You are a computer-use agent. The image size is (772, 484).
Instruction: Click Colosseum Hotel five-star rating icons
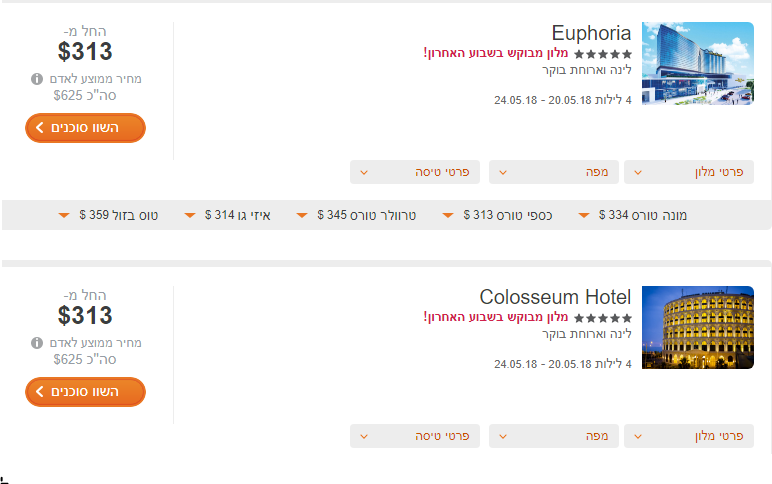click(603, 318)
